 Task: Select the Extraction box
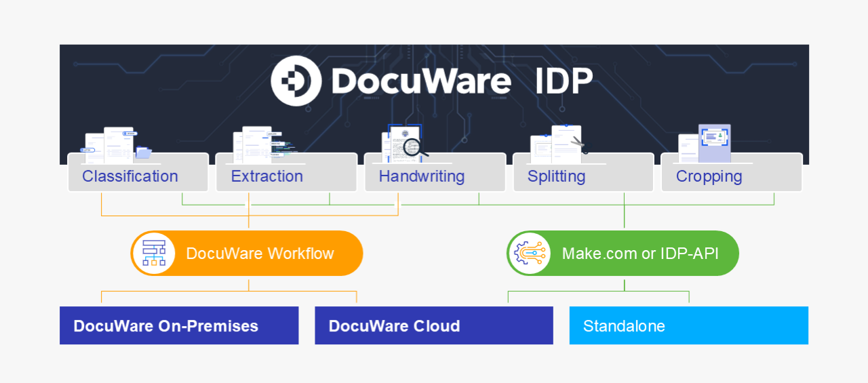pos(286,172)
